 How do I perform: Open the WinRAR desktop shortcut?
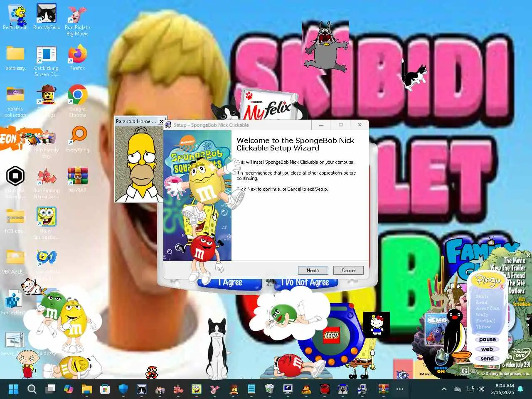pyautogui.click(x=77, y=180)
